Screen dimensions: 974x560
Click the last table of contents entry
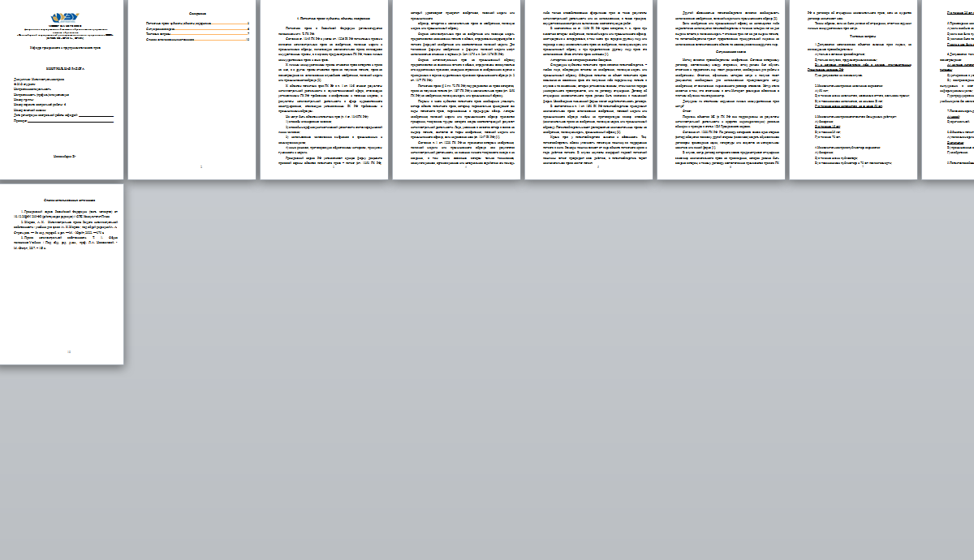[x=197, y=39]
